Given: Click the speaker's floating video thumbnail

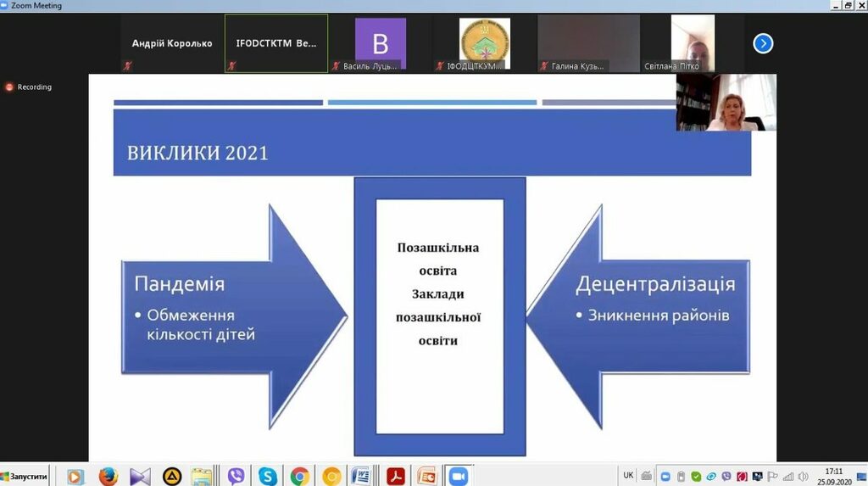Looking at the screenshot, I should coord(726,102).
